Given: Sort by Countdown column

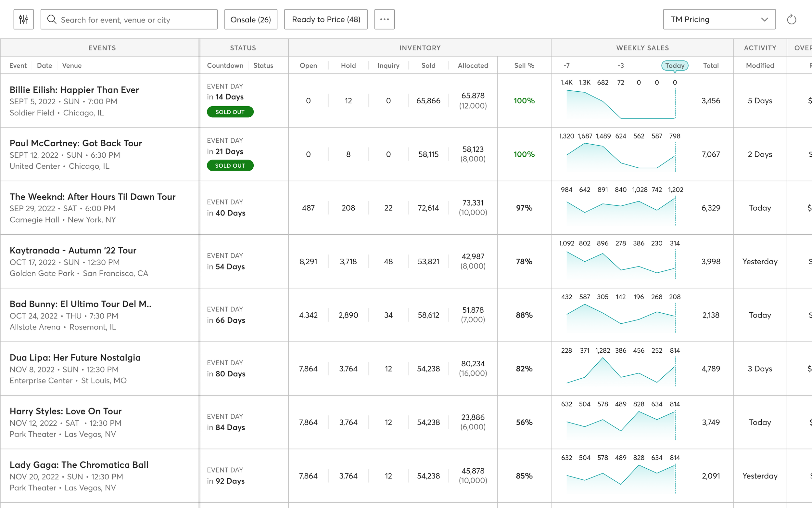Looking at the screenshot, I should [225, 66].
